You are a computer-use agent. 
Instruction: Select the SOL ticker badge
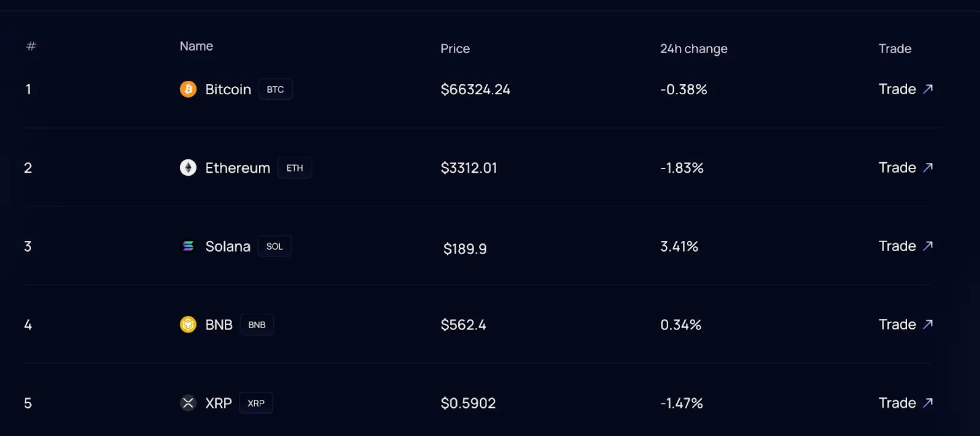[274, 246]
